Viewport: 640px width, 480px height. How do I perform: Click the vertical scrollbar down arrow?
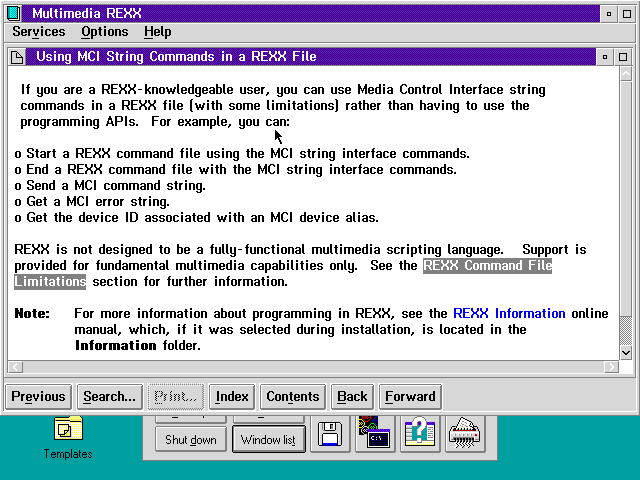click(626, 353)
